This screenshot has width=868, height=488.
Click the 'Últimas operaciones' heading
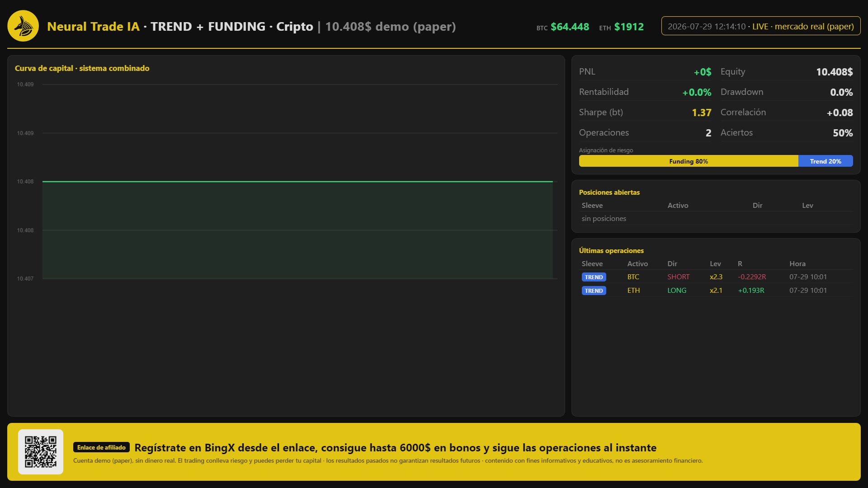(611, 250)
